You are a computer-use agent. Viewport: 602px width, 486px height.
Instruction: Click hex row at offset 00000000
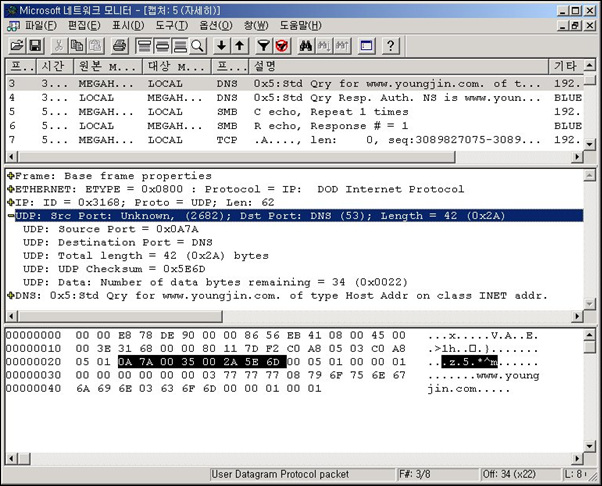273,336
